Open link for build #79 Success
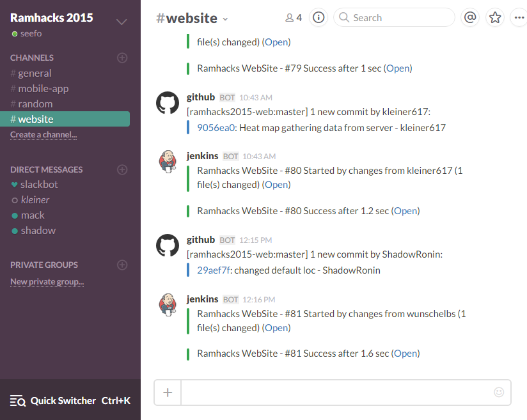 point(398,68)
